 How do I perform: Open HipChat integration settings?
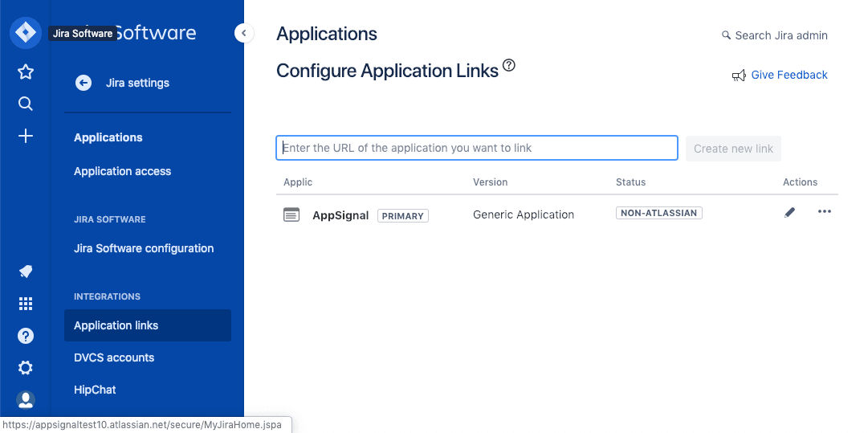tap(96, 390)
